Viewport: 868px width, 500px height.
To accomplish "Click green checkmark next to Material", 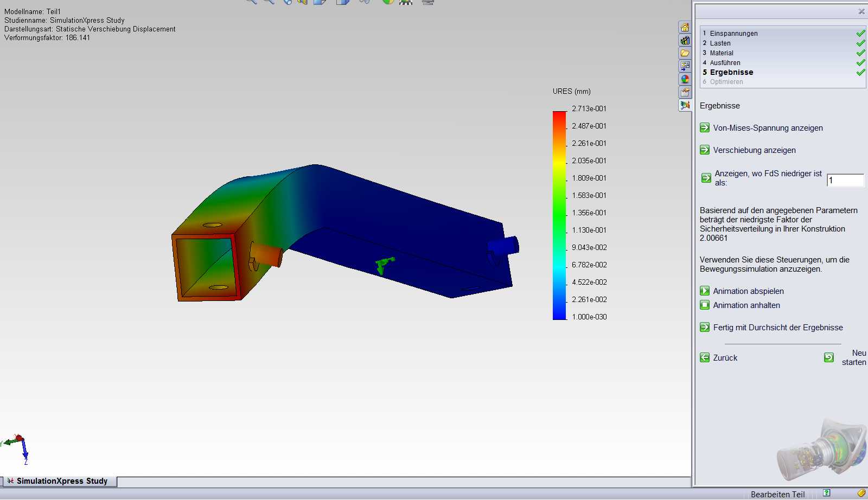I will (860, 53).
